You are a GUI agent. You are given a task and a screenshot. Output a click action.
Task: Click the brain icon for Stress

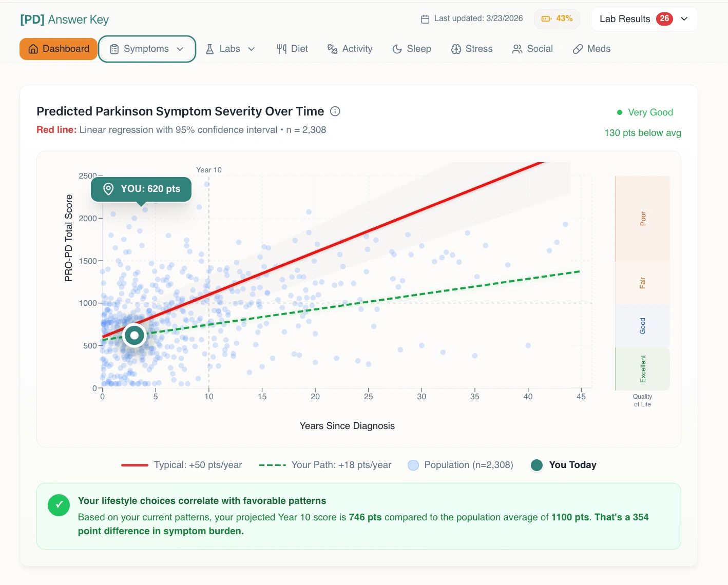pyautogui.click(x=456, y=49)
